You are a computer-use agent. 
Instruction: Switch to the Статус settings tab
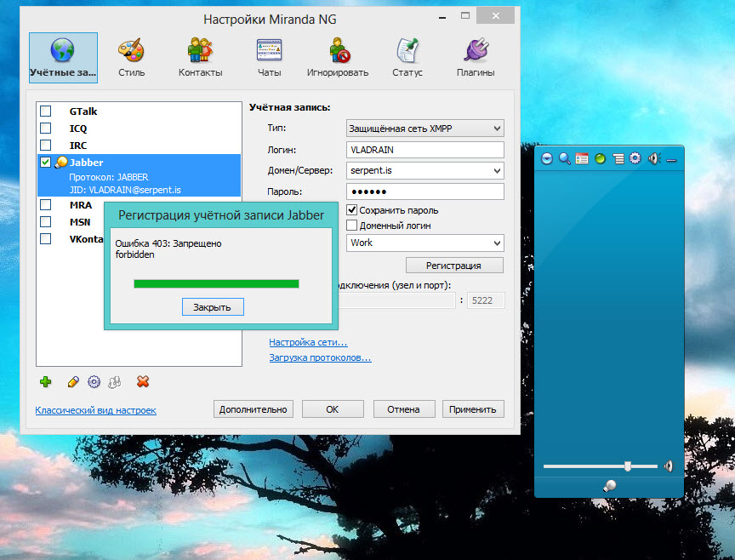pos(407,58)
